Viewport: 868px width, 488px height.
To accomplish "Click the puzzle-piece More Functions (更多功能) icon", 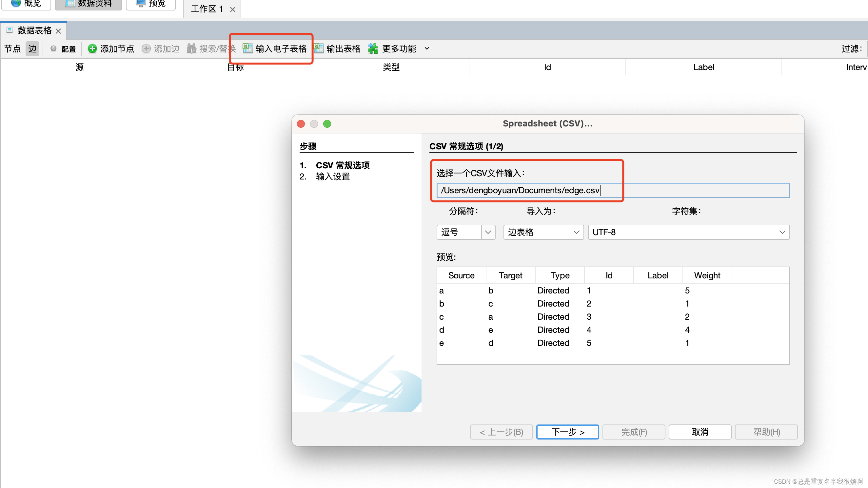I will point(373,48).
